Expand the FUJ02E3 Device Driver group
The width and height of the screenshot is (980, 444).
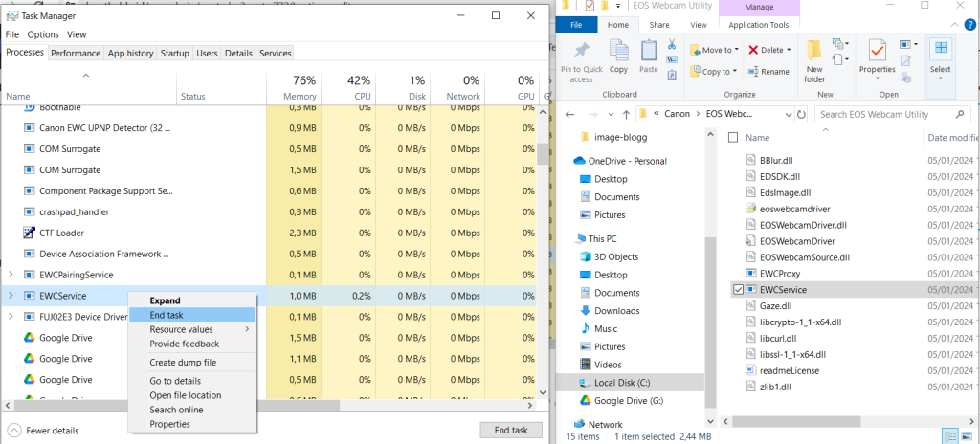tap(10, 317)
